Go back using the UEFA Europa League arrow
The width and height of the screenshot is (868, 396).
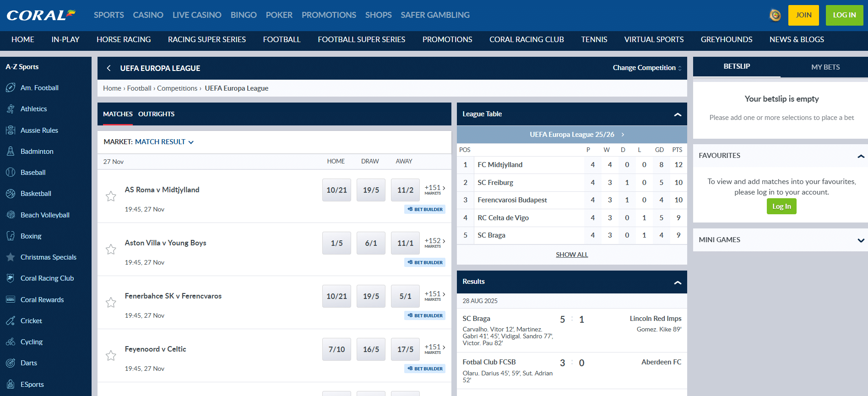109,68
